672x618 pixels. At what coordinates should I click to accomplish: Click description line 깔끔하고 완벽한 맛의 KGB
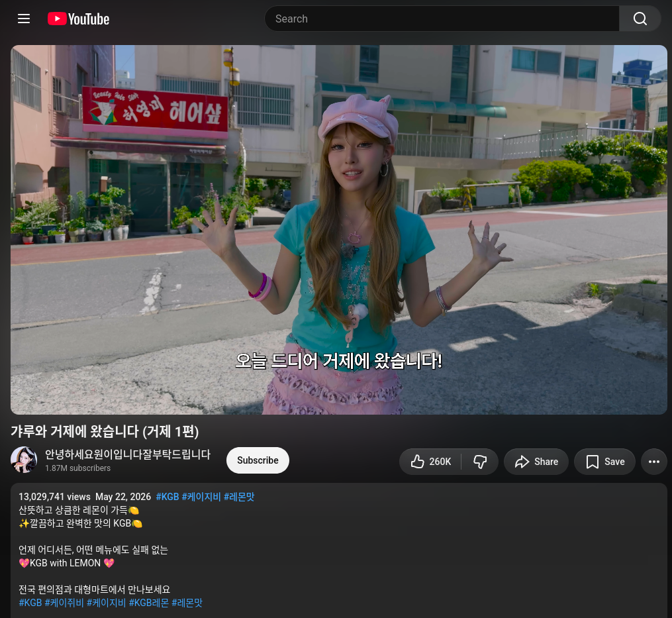click(80, 523)
